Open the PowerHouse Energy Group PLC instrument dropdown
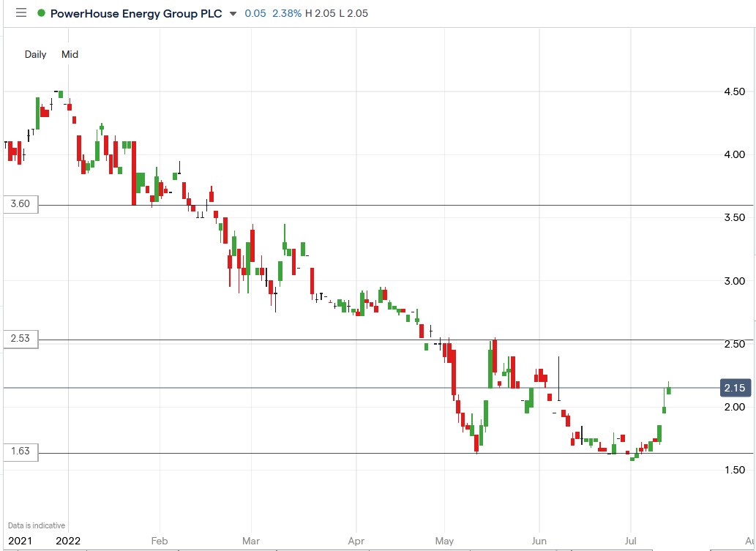The image size is (756, 551). pos(232,12)
